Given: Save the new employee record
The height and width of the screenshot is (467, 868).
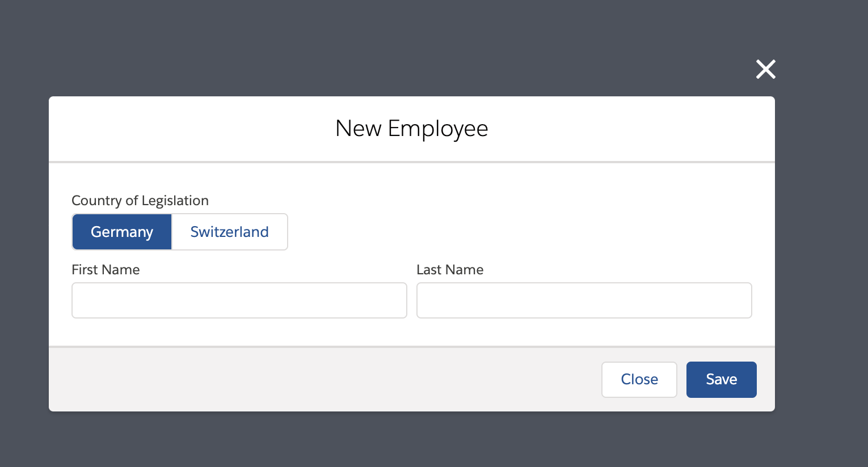Looking at the screenshot, I should (721, 380).
